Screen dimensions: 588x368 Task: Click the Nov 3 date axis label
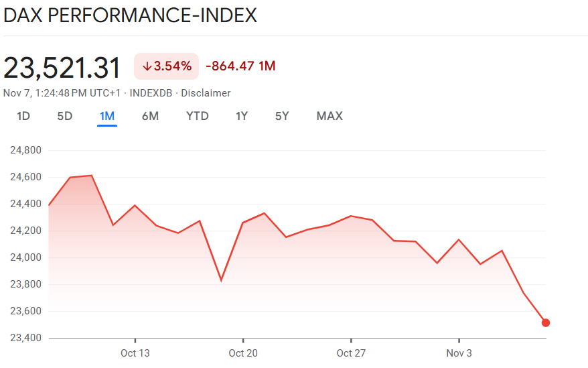point(459,353)
